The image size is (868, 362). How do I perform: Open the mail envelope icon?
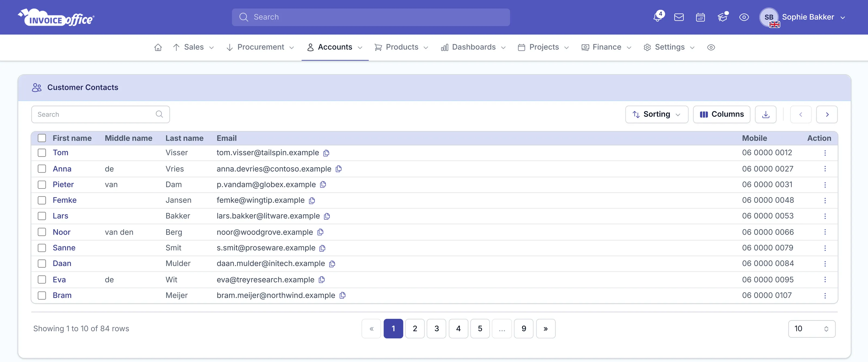(679, 17)
